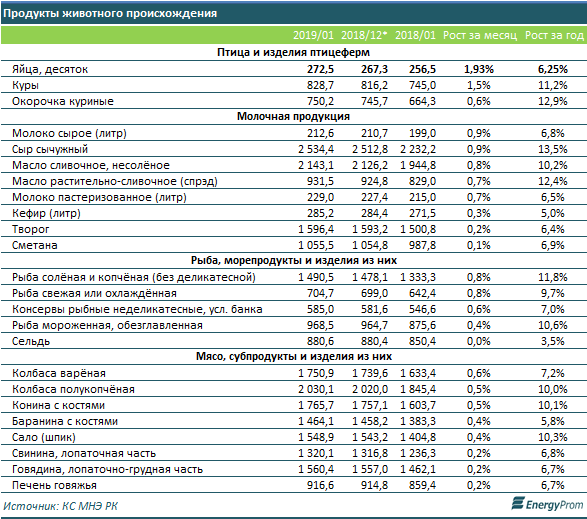Click the 'Сало (шпик)' row label
The width and height of the screenshot is (587, 519).
coord(44,437)
